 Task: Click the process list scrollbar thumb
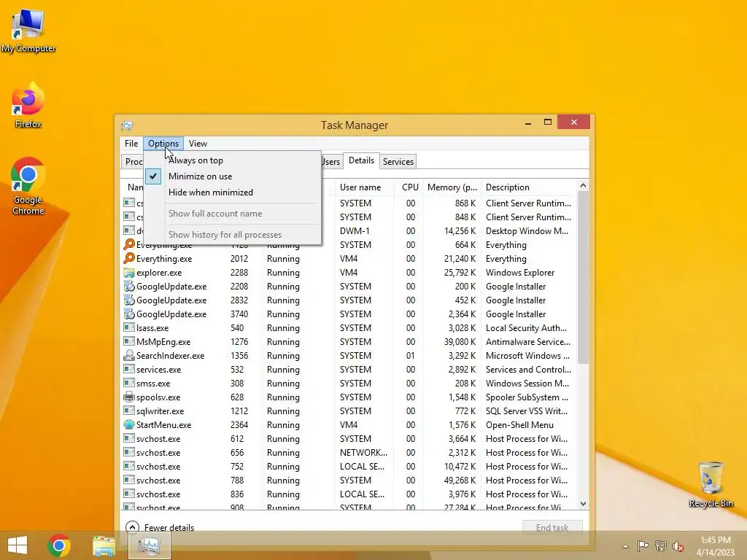pyautogui.click(x=583, y=277)
